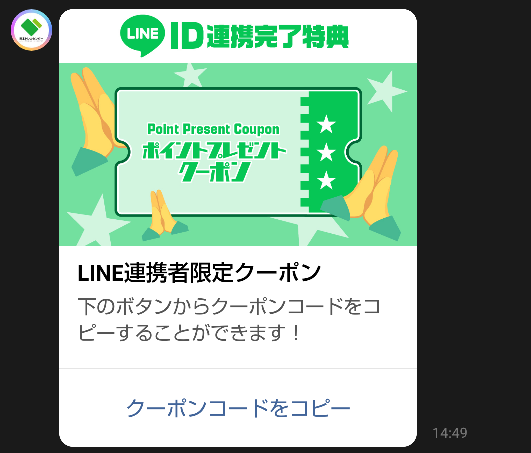Image resolution: width=531 pixels, height=453 pixels.
Task: Click the small praying hands below the ticket
Action: pyautogui.click(x=164, y=215)
